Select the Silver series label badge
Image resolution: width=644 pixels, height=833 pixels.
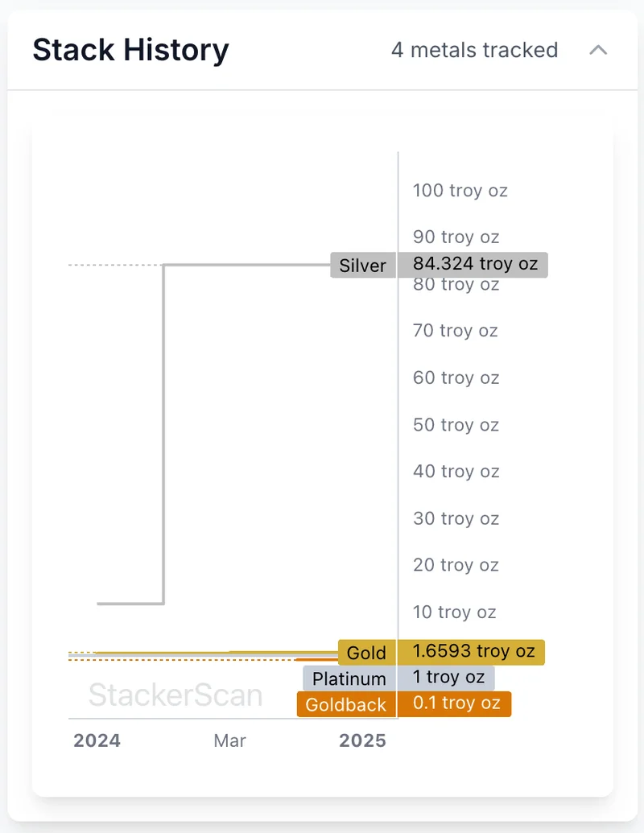(x=362, y=266)
